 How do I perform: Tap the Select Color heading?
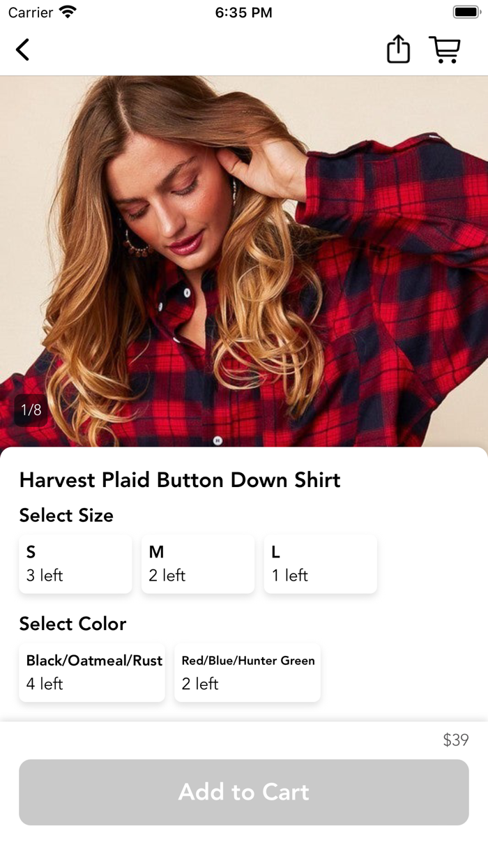pos(73,624)
